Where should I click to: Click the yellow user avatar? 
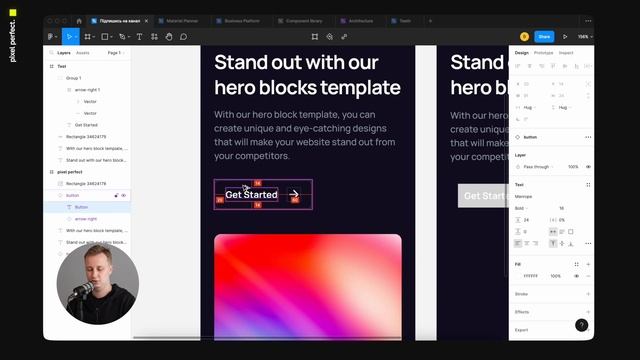pyautogui.click(x=524, y=37)
